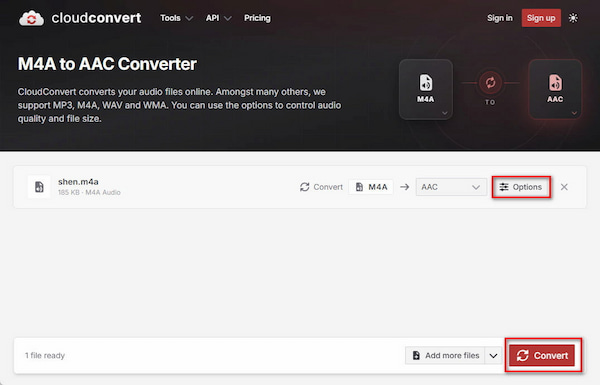Click the '1 file ready' status text

(x=45, y=356)
